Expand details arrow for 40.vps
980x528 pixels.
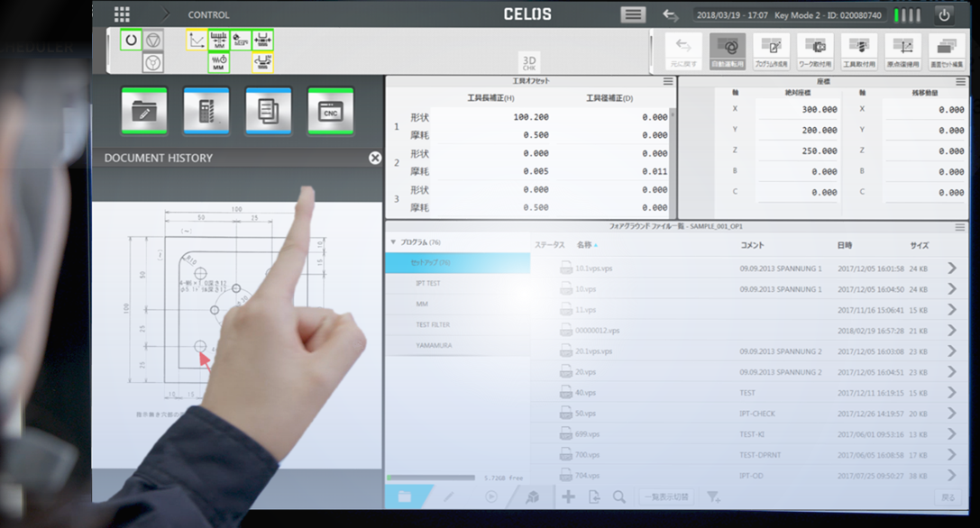click(952, 393)
